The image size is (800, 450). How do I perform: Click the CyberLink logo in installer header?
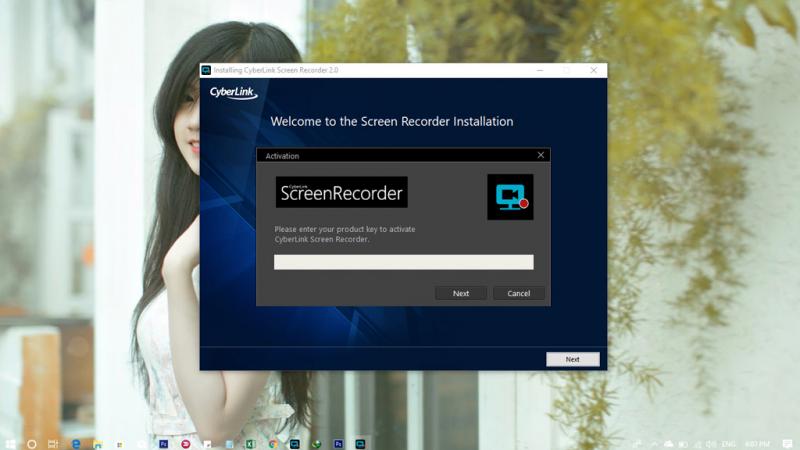(233, 93)
